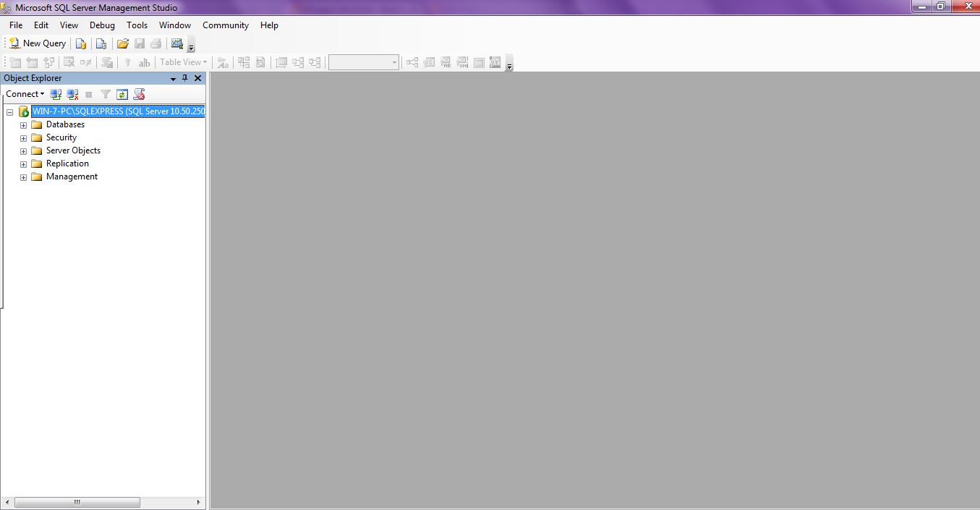Click the Save disk icon
This screenshot has width=980, height=510.
(140, 43)
